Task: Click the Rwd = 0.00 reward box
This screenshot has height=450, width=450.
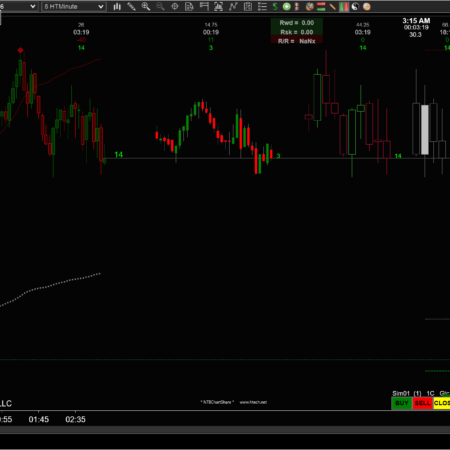Action: tap(297, 23)
